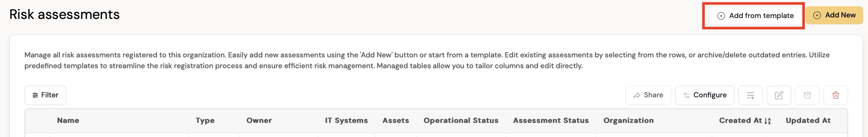Open the Filter options
The height and width of the screenshot is (137, 868).
click(45, 95)
